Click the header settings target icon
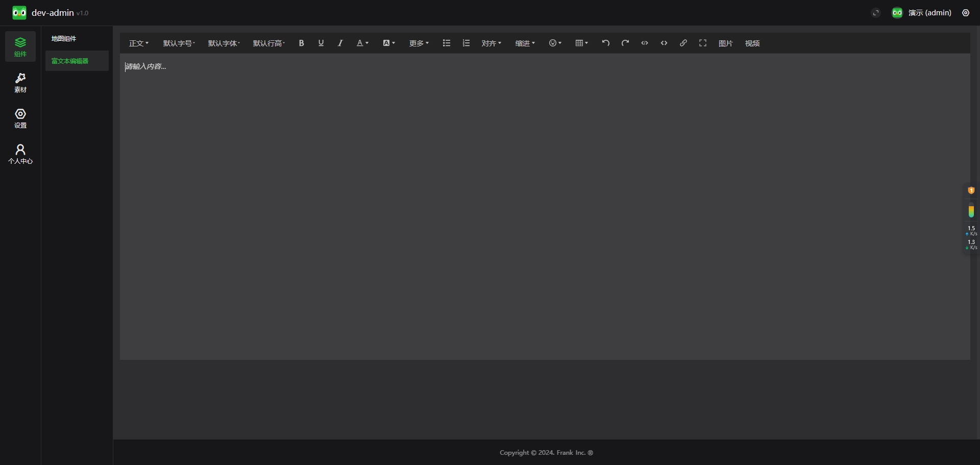Screen dimensions: 980x465 tap(966, 13)
